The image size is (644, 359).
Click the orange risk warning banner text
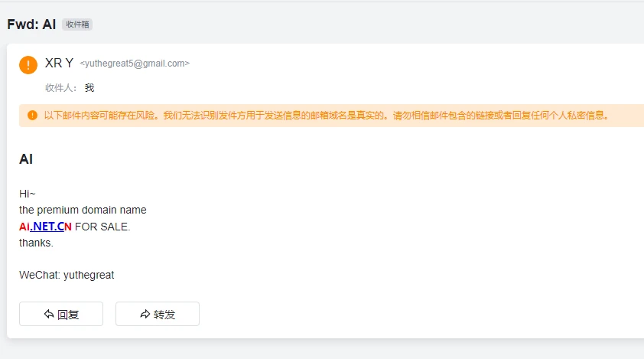pyautogui.click(x=327, y=116)
